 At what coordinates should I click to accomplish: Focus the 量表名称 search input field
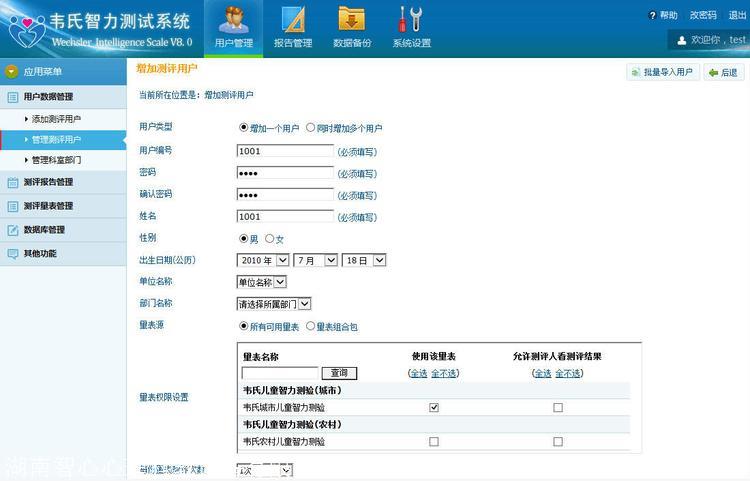[x=280, y=373]
